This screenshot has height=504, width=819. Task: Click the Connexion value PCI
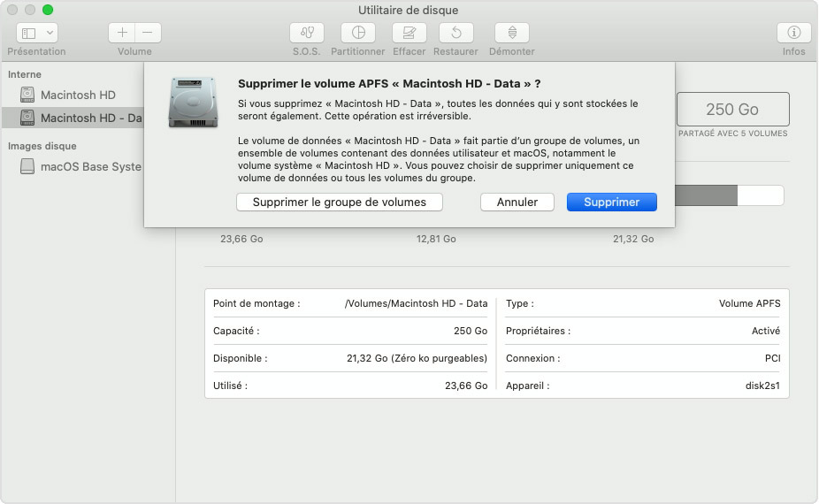772,358
